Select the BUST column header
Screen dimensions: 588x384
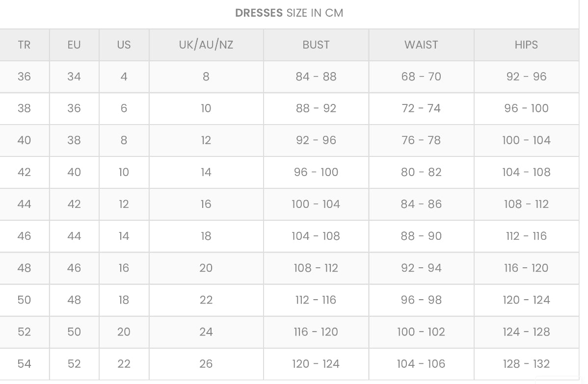pyautogui.click(x=316, y=45)
